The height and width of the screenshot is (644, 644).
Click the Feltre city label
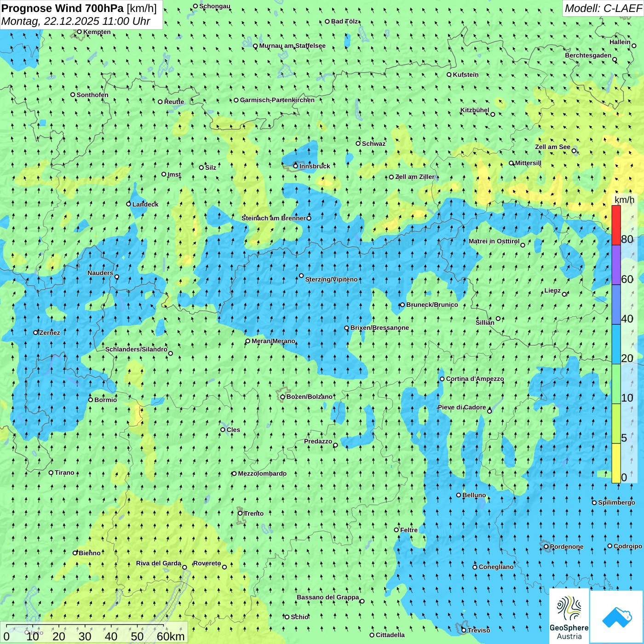click(409, 530)
